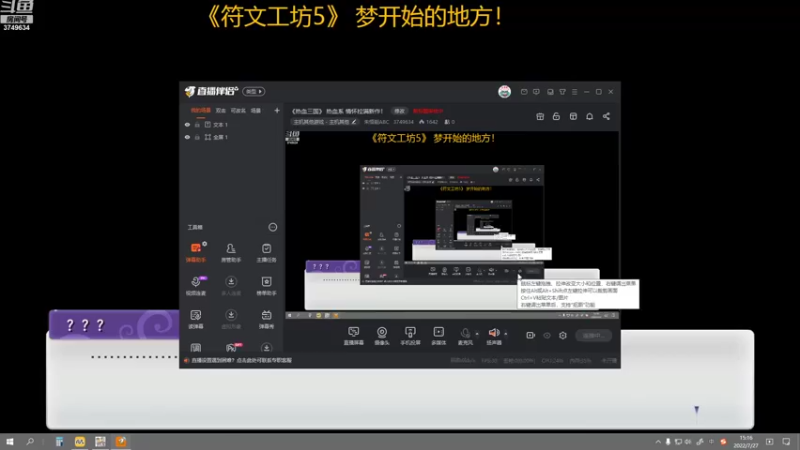This screenshot has width=800, height=450.
Task: Add a 多媒体 multimedia source
Action: [x=438, y=336]
